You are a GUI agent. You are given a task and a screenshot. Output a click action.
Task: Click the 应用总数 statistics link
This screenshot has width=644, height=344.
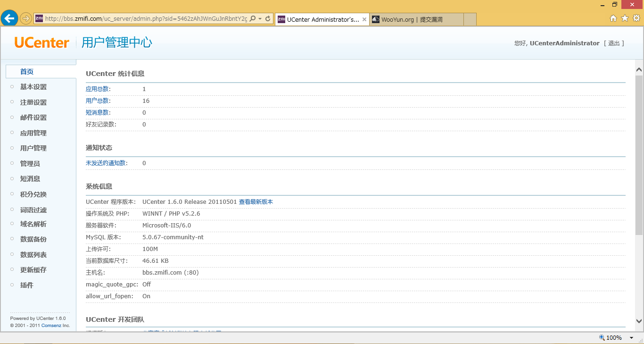tap(97, 89)
